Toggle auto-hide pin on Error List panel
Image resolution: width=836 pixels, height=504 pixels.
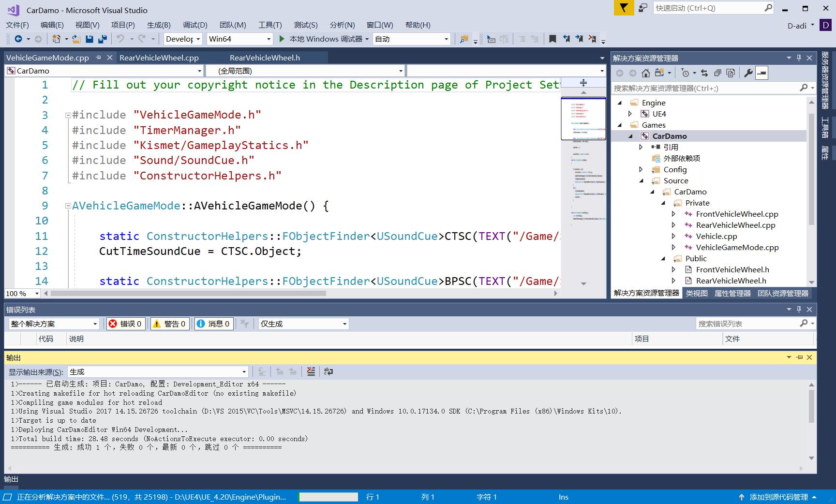[799, 309]
